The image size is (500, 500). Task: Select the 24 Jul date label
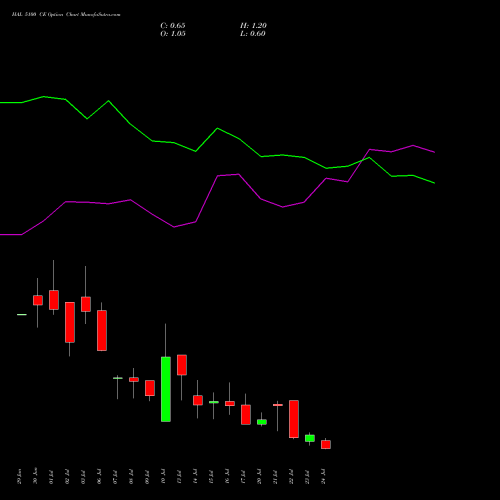[x=323, y=477]
